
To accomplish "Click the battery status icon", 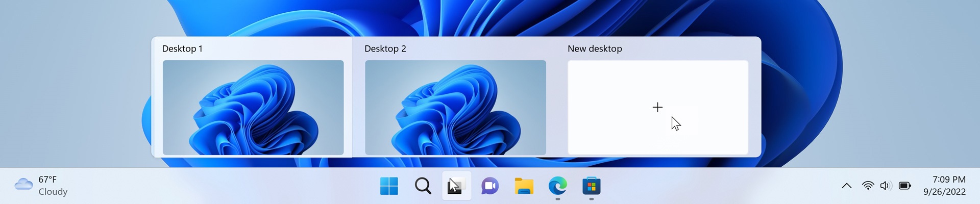I will (x=904, y=186).
